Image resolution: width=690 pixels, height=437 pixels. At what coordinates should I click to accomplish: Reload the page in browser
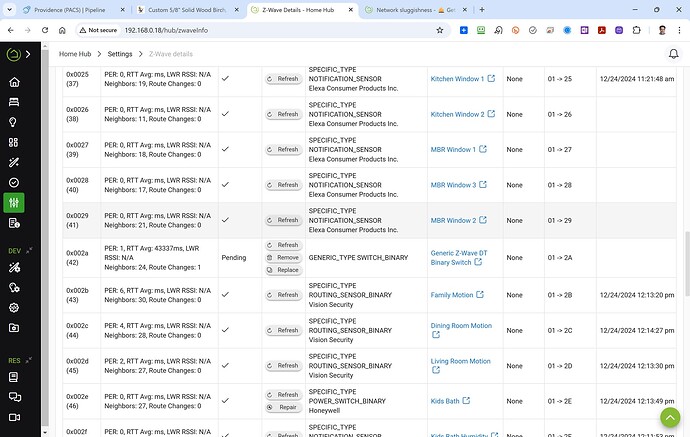[x=45, y=30]
